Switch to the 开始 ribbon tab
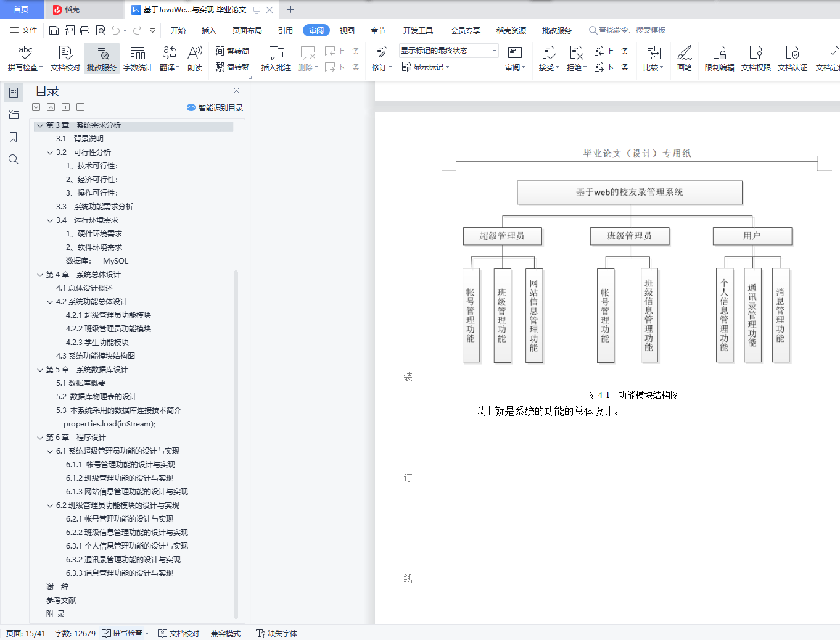Image resolution: width=840 pixels, height=640 pixels. coord(178,30)
